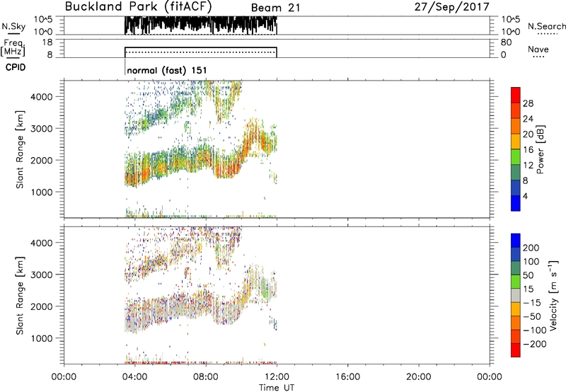566x392 pixels.
Task: Select the 4000 tick in the velocity panel
Action: click(x=42, y=243)
